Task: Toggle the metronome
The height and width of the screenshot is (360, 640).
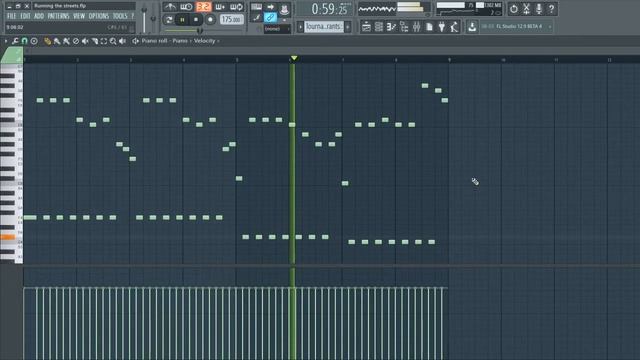Action: coord(170,7)
